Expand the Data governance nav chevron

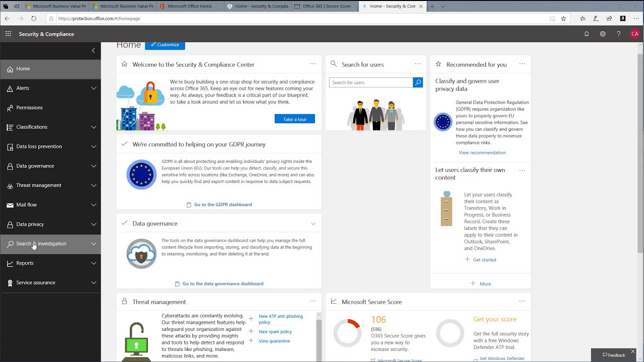94,166
